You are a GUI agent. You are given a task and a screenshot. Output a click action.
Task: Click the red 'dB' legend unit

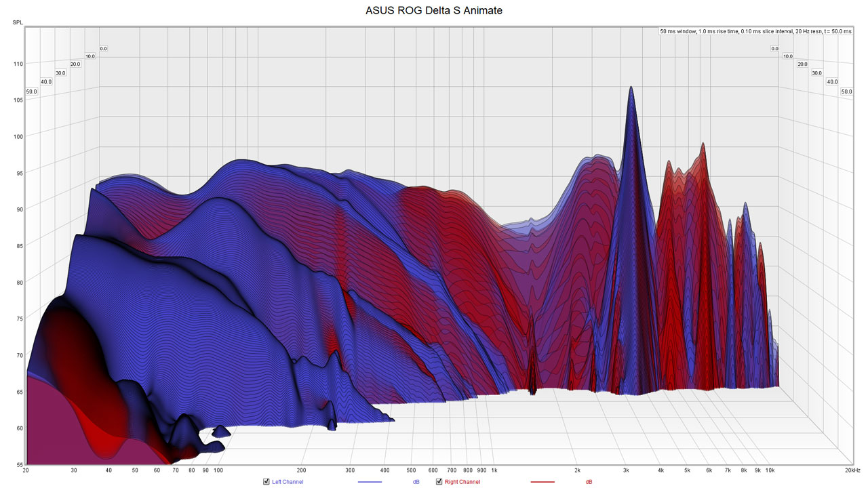click(589, 482)
